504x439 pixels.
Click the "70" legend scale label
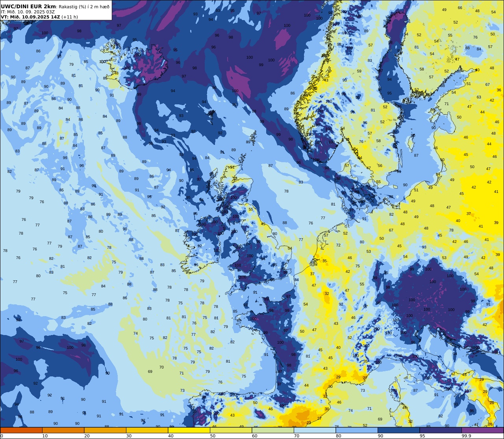coord(296,436)
